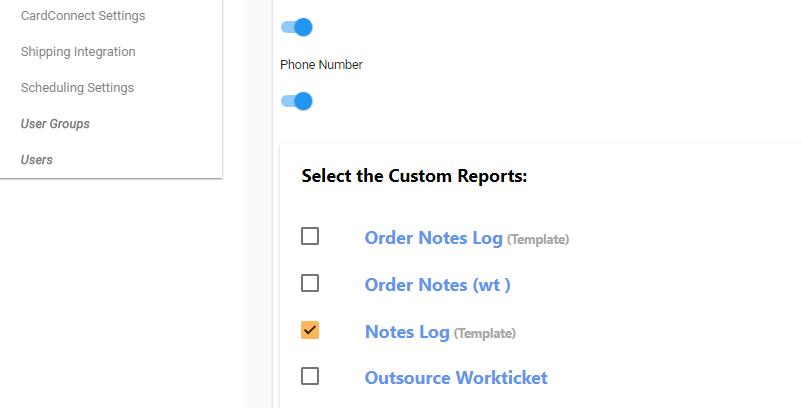
Task: Click the blue knob of the Phone Number switch
Action: [x=303, y=101]
